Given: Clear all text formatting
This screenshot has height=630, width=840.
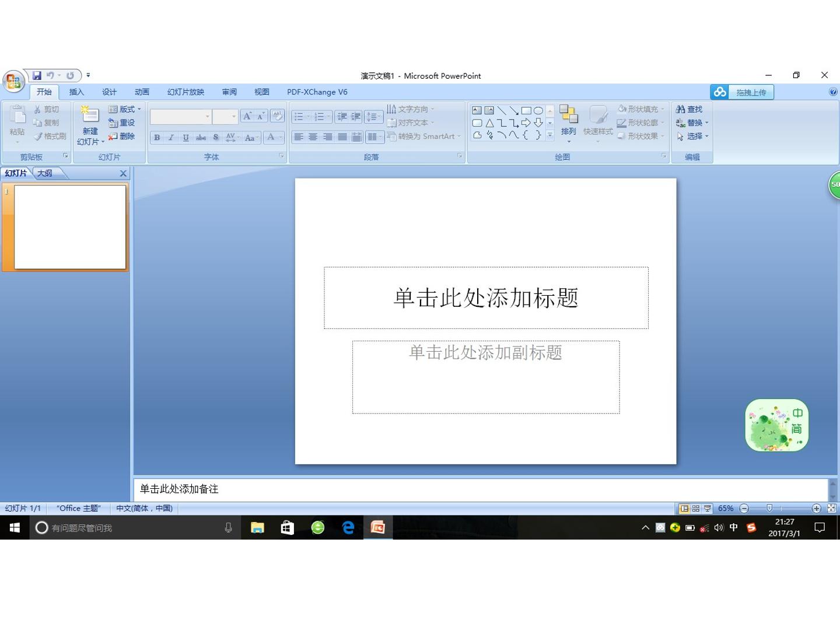Looking at the screenshot, I should tap(277, 117).
